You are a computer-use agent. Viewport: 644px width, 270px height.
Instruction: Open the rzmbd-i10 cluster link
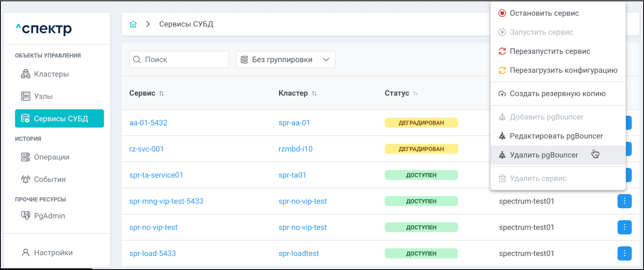(296, 149)
